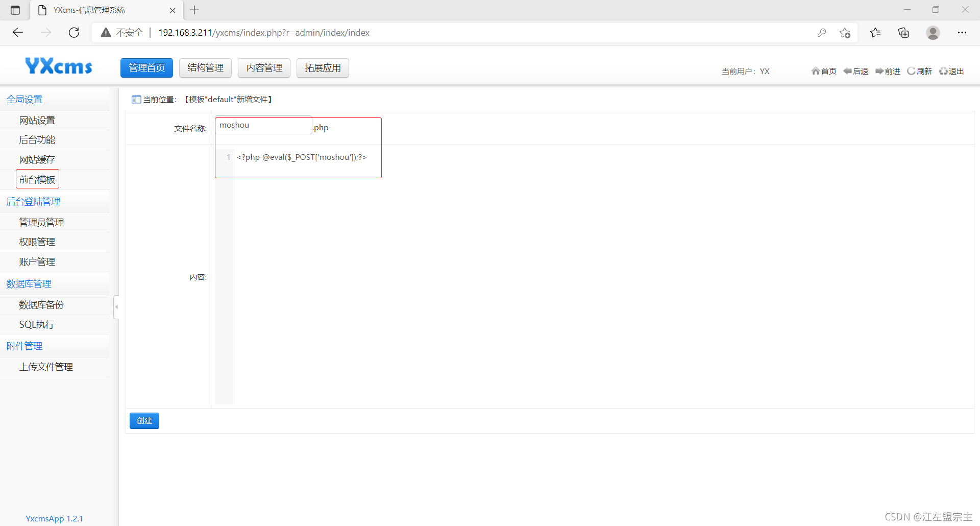Click the browser back arrow icon
This screenshot has height=526, width=980.
click(x=18, y=33)
